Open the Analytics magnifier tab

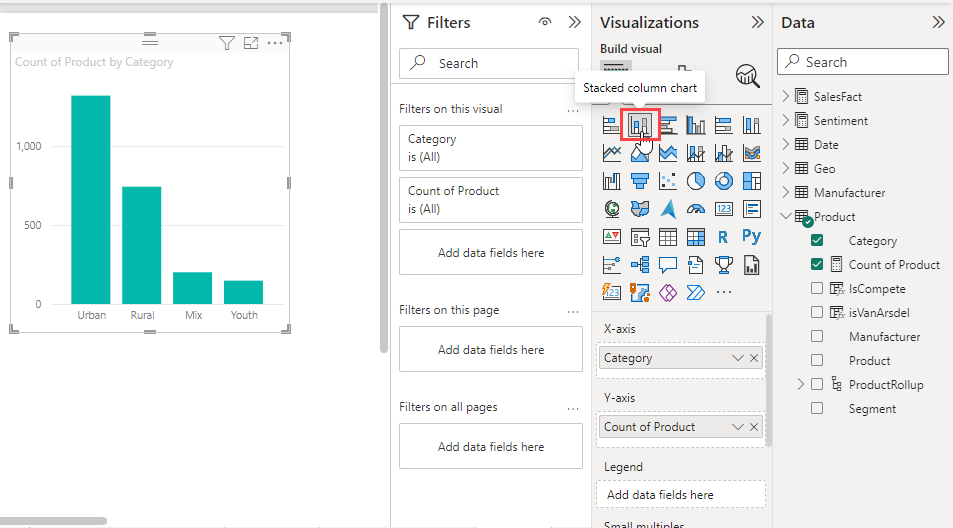coord(748,76)
